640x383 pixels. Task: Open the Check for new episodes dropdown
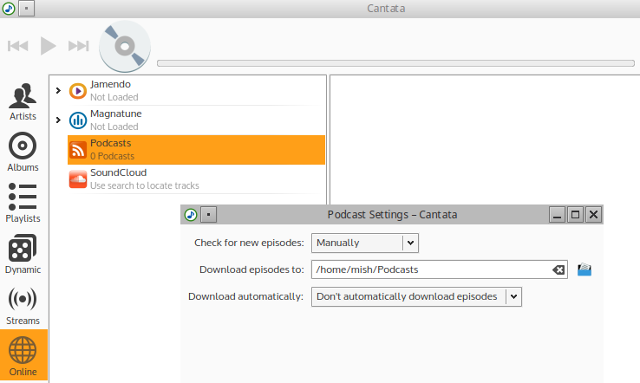tap(365, 243)
